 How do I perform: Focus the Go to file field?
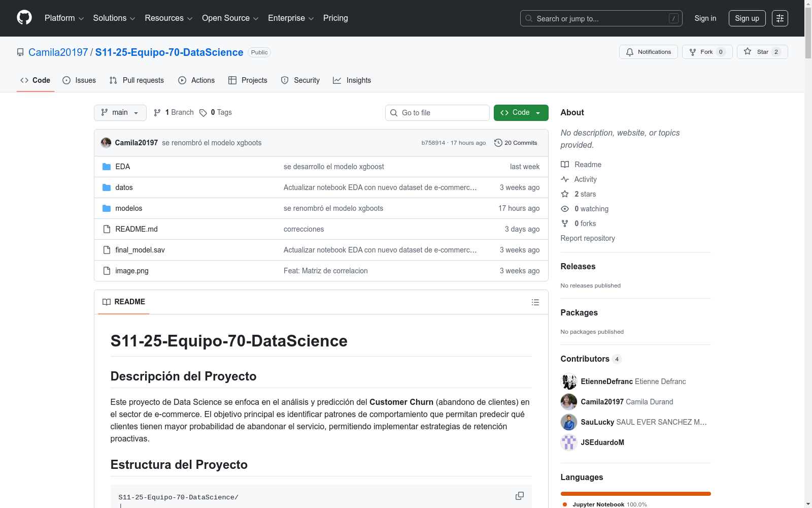[x=437, y=113]
